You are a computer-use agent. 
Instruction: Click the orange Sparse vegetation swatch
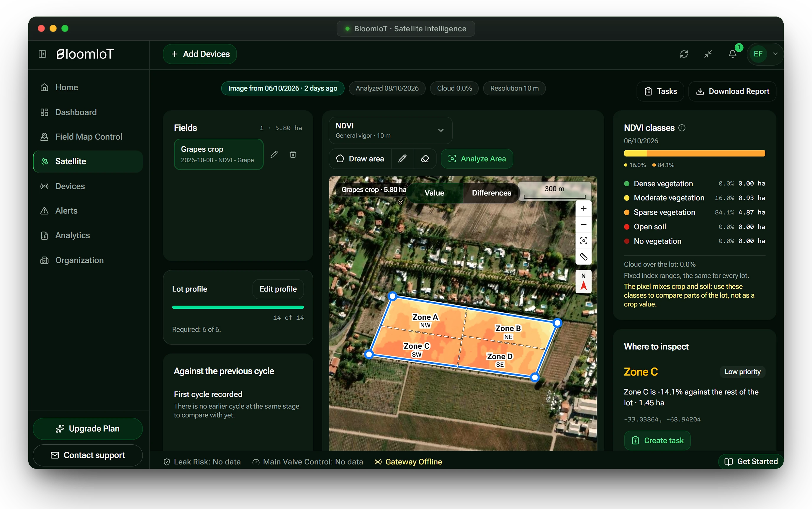click(627, 212)
